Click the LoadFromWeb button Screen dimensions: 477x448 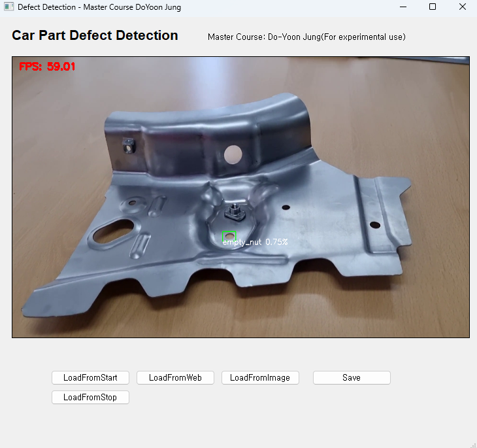pos(175,377)
